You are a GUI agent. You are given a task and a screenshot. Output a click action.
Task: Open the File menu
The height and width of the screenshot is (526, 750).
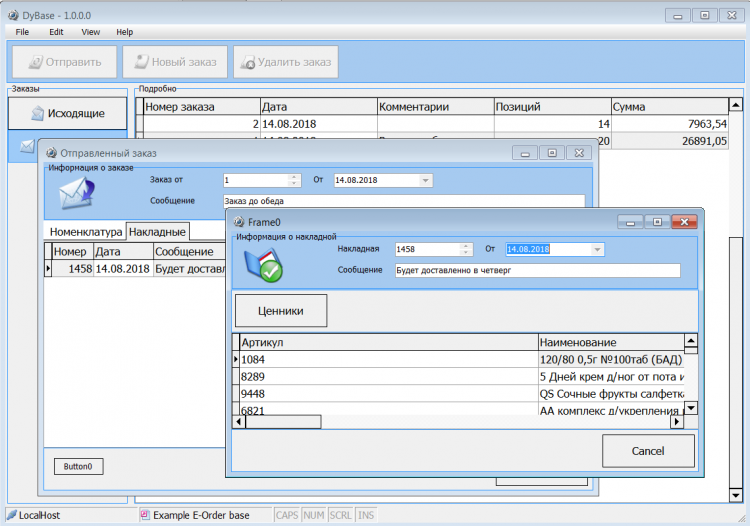(x=22, y=32)
